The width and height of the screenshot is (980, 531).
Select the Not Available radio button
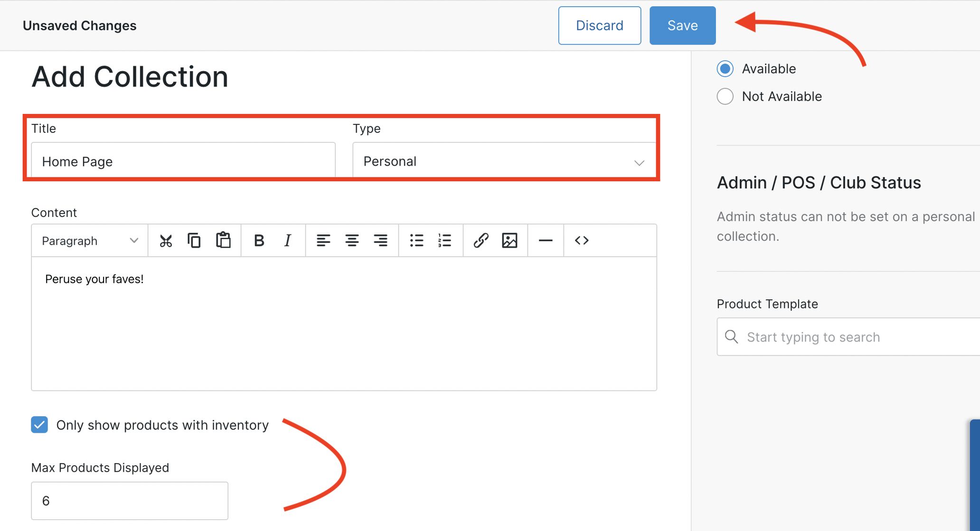pyautogui.click(x=725, y=96)
